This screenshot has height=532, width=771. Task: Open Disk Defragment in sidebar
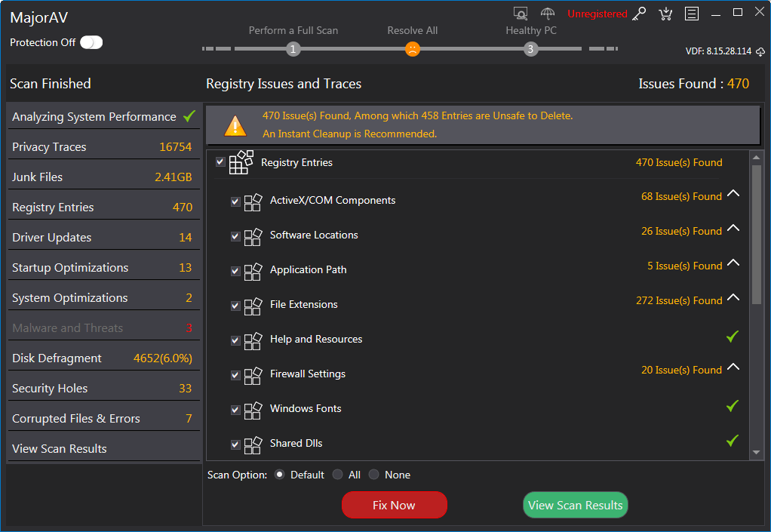(x=104, y=358)
